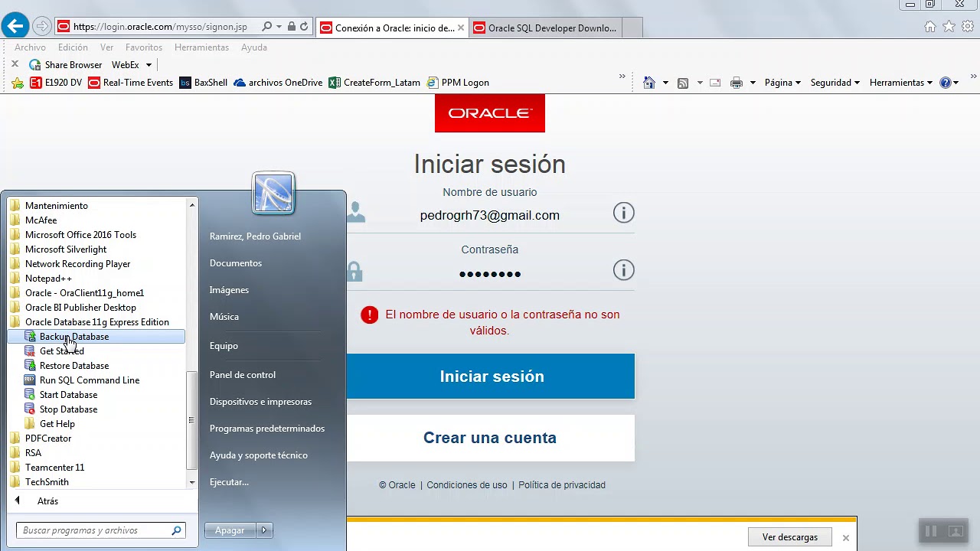980x551 pixels.
Task: Open the PPM Logon favorite
Action: tap(458, 83)
